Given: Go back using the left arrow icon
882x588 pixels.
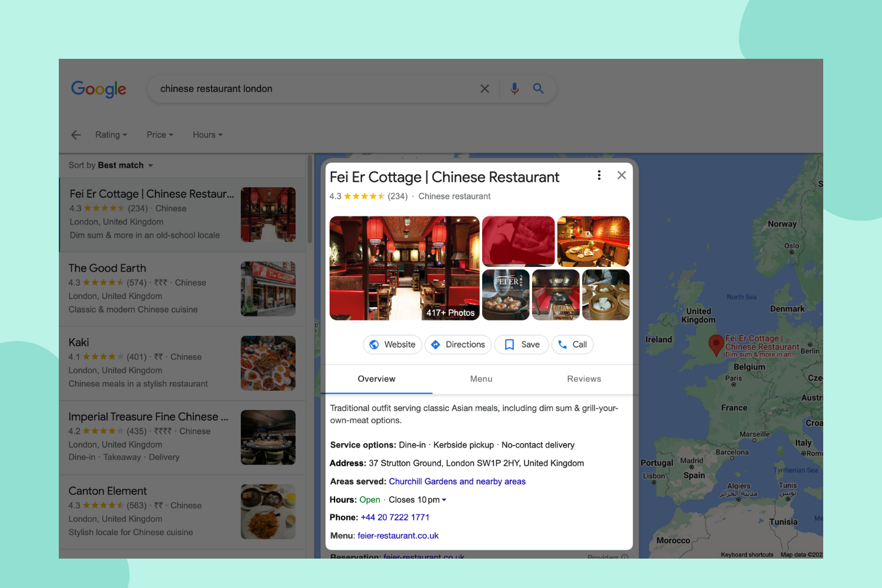Looking at the screenshot, I should point(76,135).
